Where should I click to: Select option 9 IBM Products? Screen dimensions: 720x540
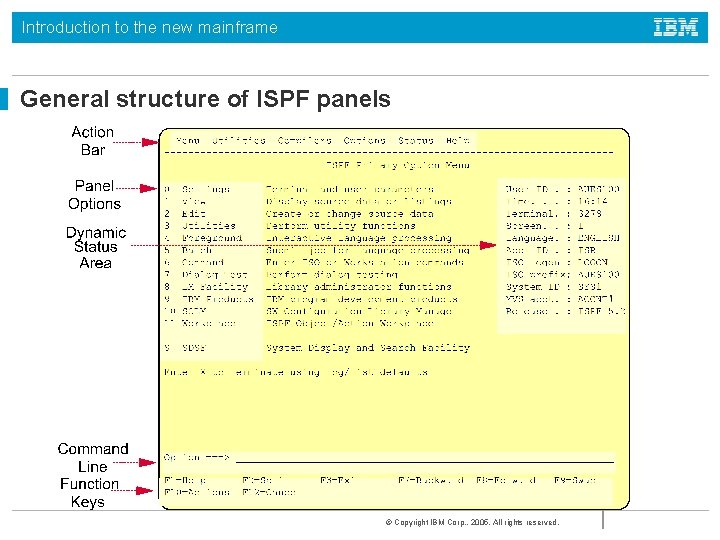[209, 299]
